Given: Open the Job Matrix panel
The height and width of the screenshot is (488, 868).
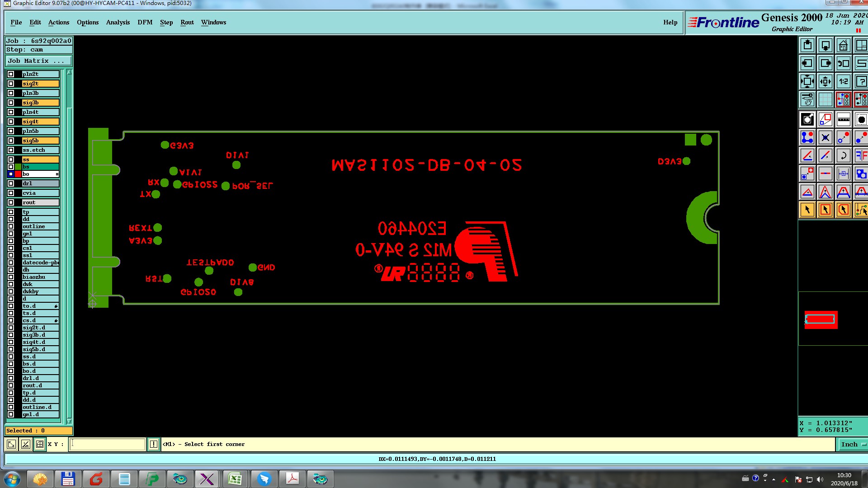Looking at the screenshot, I should pyautogui.click(x=38, y=61).
